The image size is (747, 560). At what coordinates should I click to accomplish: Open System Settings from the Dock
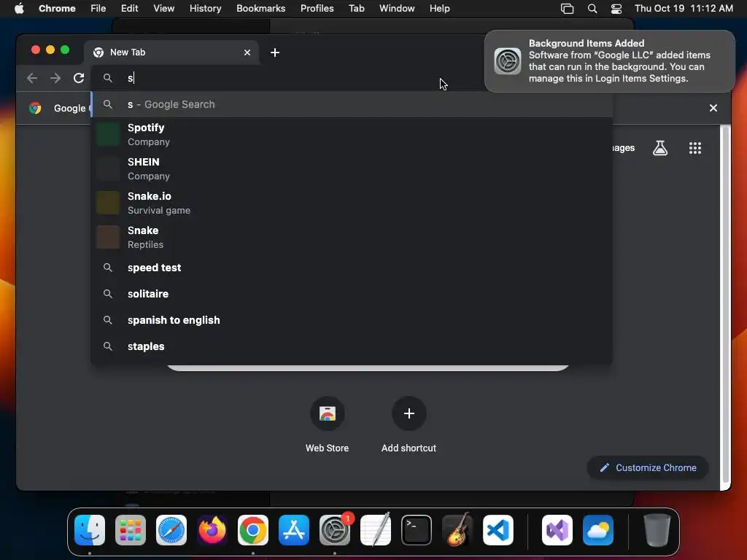[x=335, y=530]
